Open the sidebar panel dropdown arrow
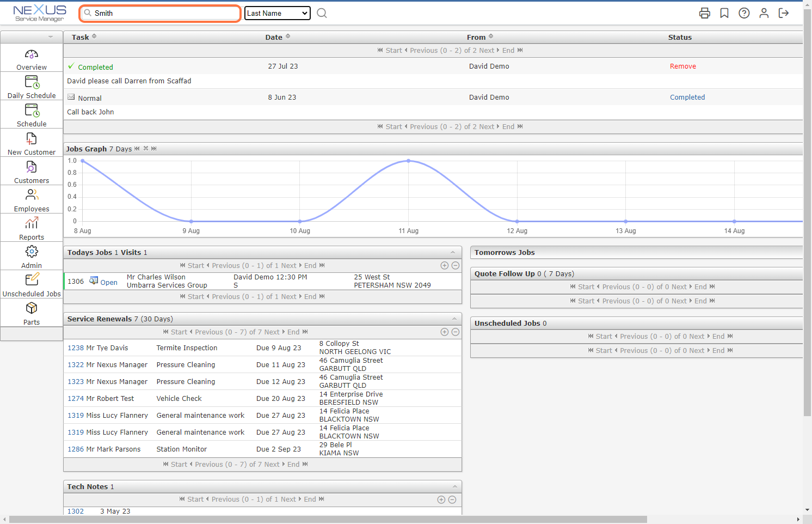The width and height of the screenshot is (812, 524). coord(52,36)
